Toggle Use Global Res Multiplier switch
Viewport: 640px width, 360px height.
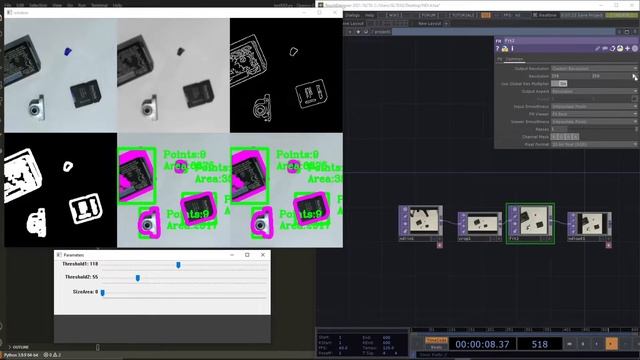(x=559, y=83)
